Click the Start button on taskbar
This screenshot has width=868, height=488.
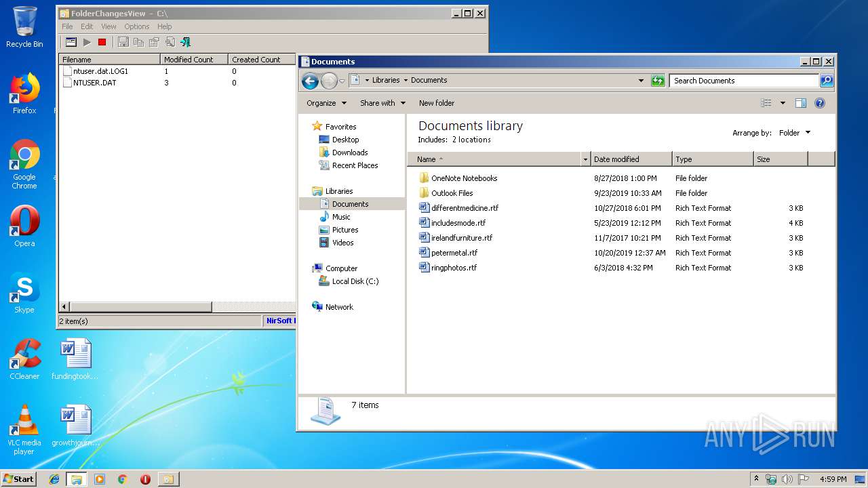[19, 479]
